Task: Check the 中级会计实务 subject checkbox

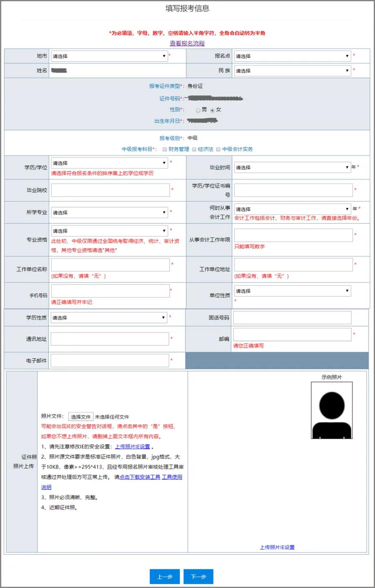Action: coord(218,149)
